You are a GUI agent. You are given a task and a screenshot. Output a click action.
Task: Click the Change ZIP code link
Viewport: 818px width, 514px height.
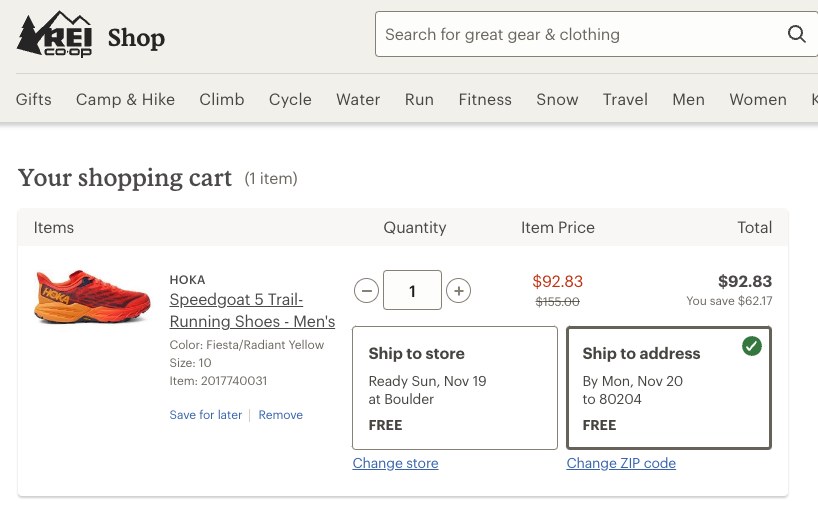621,463
